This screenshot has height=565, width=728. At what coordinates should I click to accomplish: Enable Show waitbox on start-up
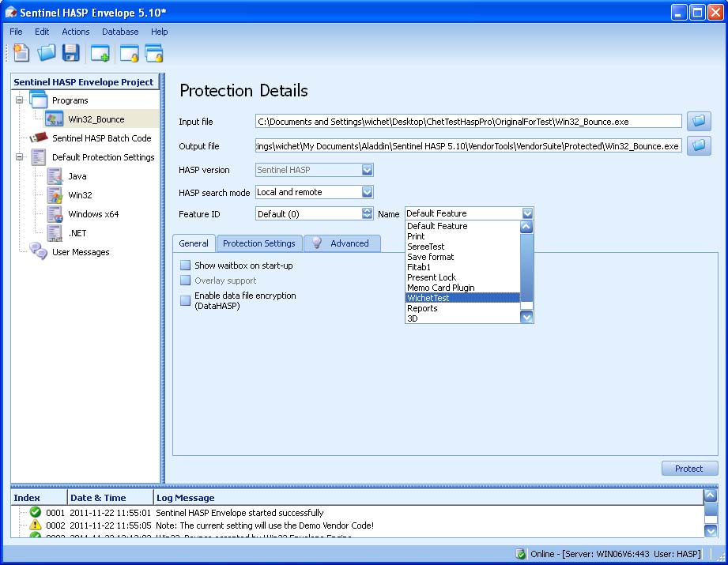[185, 266]
